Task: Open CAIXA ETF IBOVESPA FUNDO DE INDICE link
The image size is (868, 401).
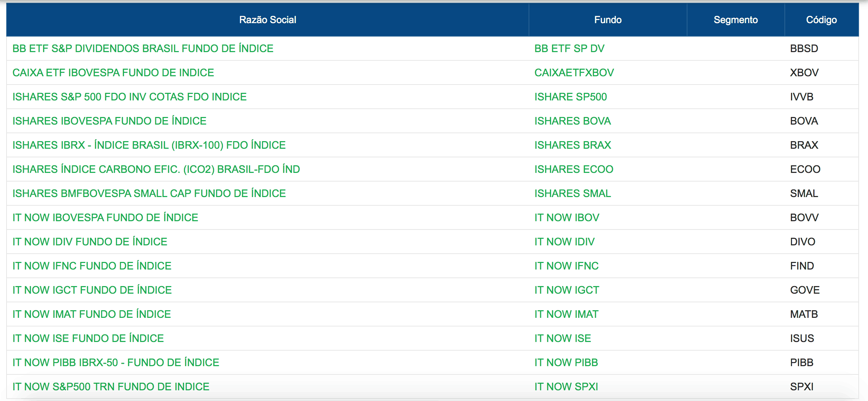Action: pyautogui.click(x=113, y=73)
